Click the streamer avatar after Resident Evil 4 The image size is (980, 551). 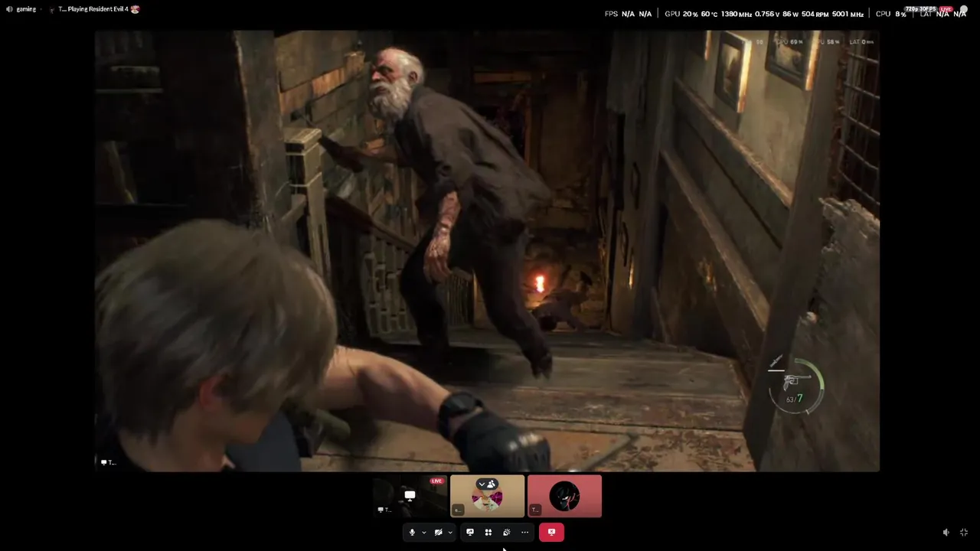(x=136, y=9)
